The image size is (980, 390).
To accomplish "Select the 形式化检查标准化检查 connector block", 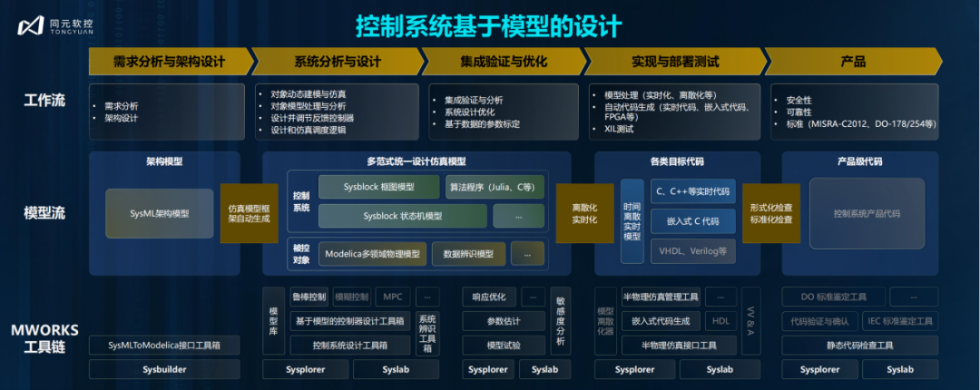I will [771, 213].
